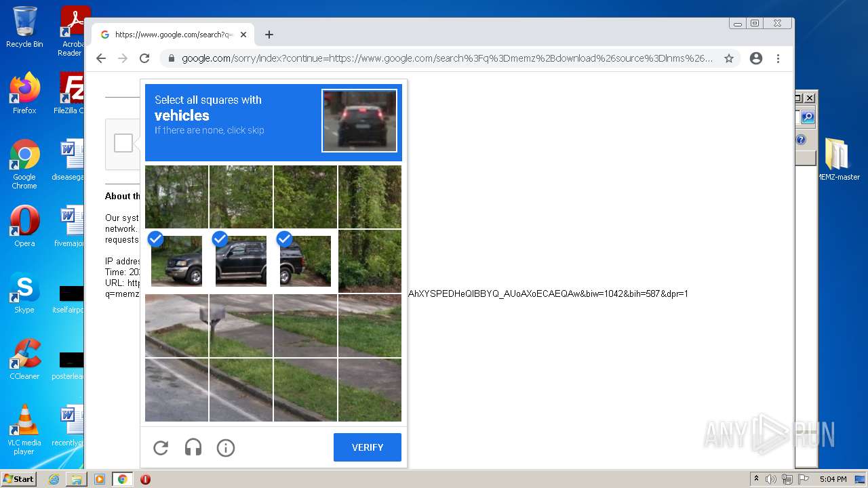Open the posterlea desktop file

point(68,365)
